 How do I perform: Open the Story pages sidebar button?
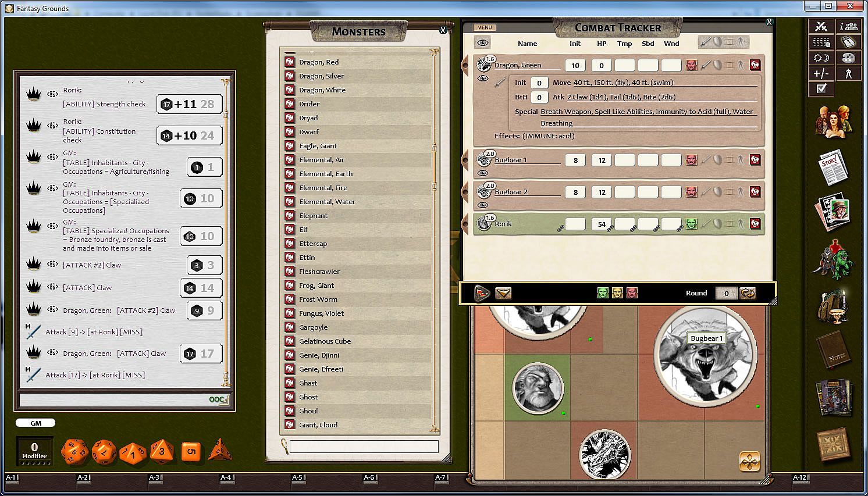[834, 167]
